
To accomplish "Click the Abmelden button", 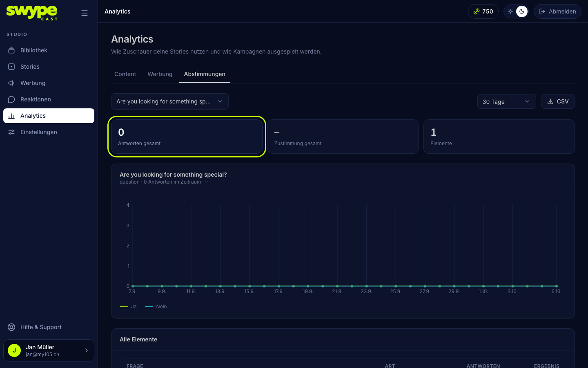I will 557,11.
